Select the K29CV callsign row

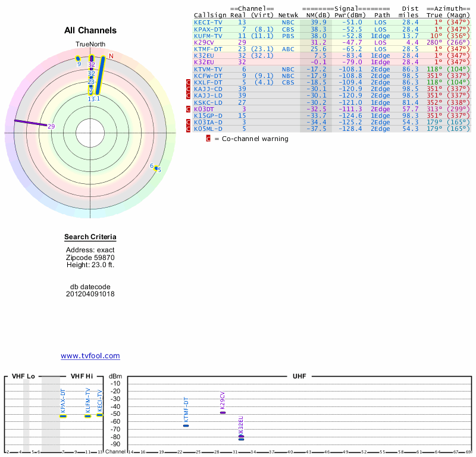pos(204,42)
